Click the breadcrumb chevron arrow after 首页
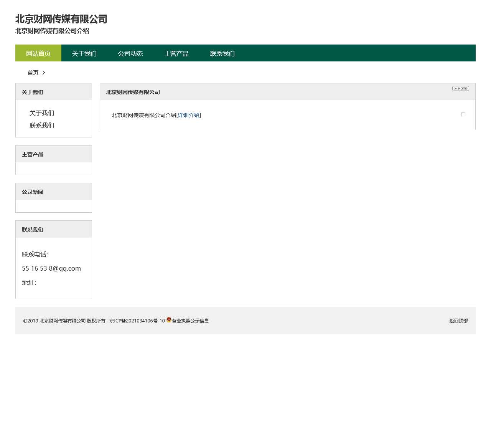Image resolution: width=491 pixels, height=448 pixels. 44,73
